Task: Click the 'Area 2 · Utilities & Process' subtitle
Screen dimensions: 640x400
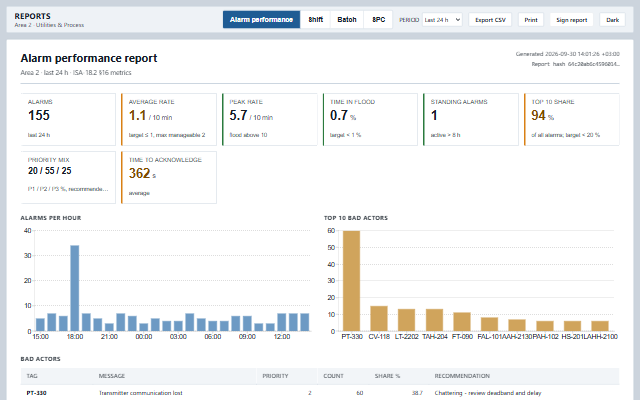Action: [x=49, y=25]
